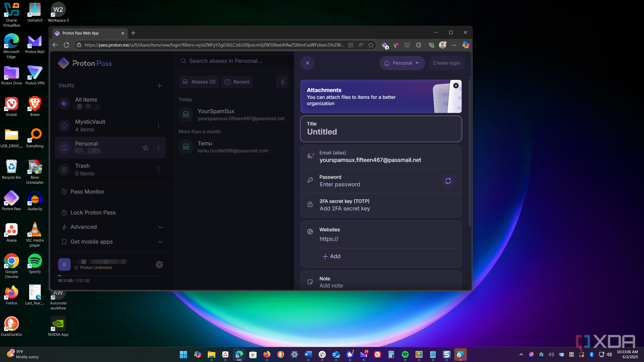The width and height of the screenshot is (644, 362).
Task: Click the Proton Pass extension icon in toolbar
Action: (385, 45)
